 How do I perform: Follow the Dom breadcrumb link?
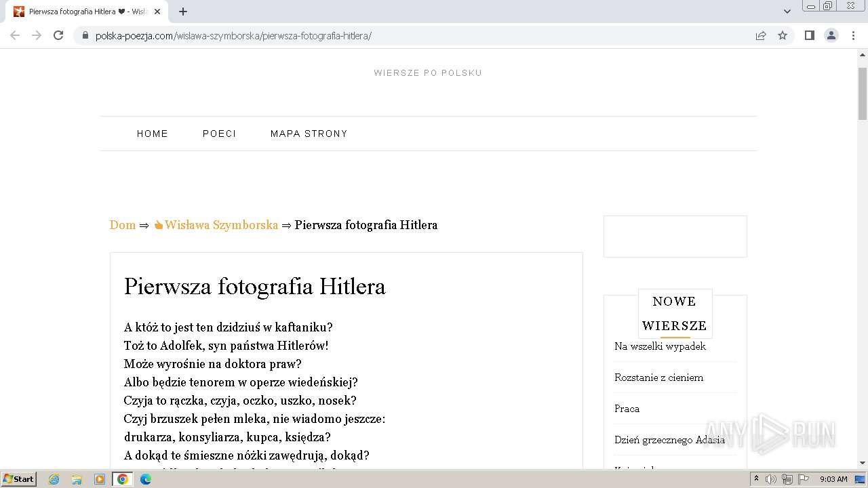coord(123,225)
